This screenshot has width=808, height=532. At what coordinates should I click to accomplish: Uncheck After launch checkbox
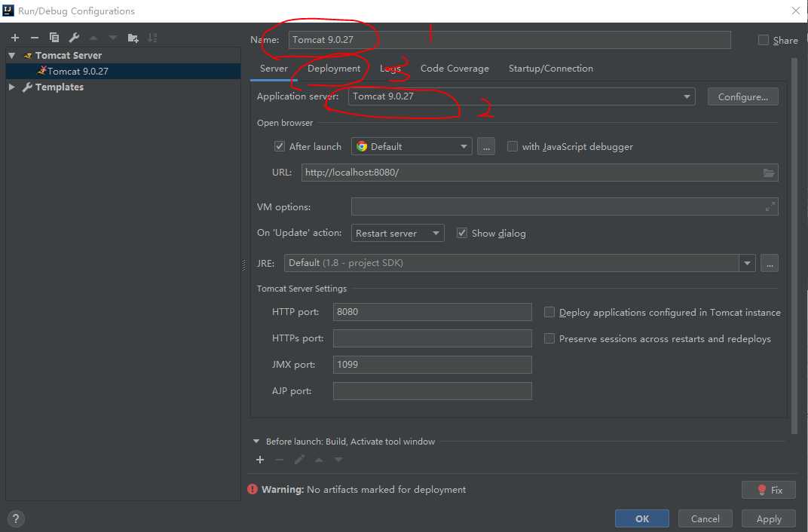click(280, 146)
